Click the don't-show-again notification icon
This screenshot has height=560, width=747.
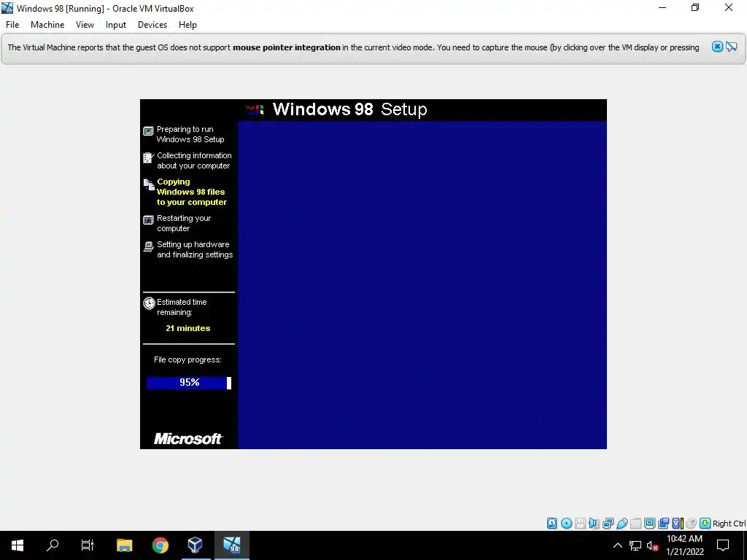(732, 47)
